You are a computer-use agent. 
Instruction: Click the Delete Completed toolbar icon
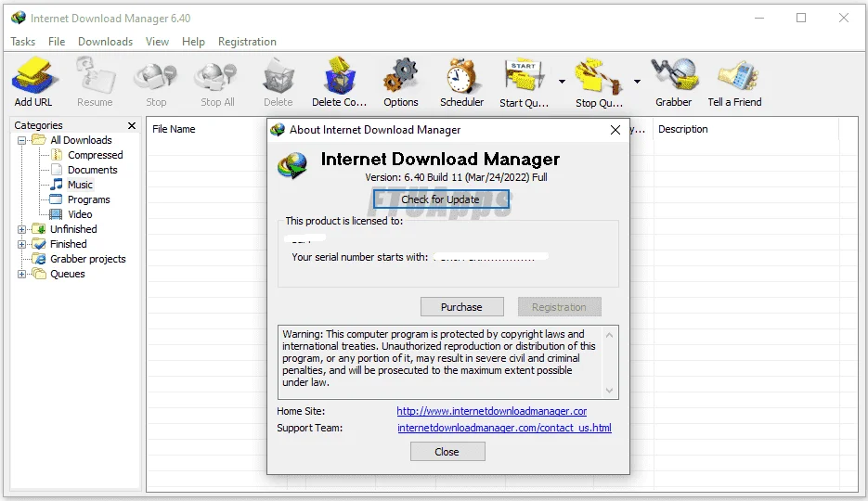[340, 75]
